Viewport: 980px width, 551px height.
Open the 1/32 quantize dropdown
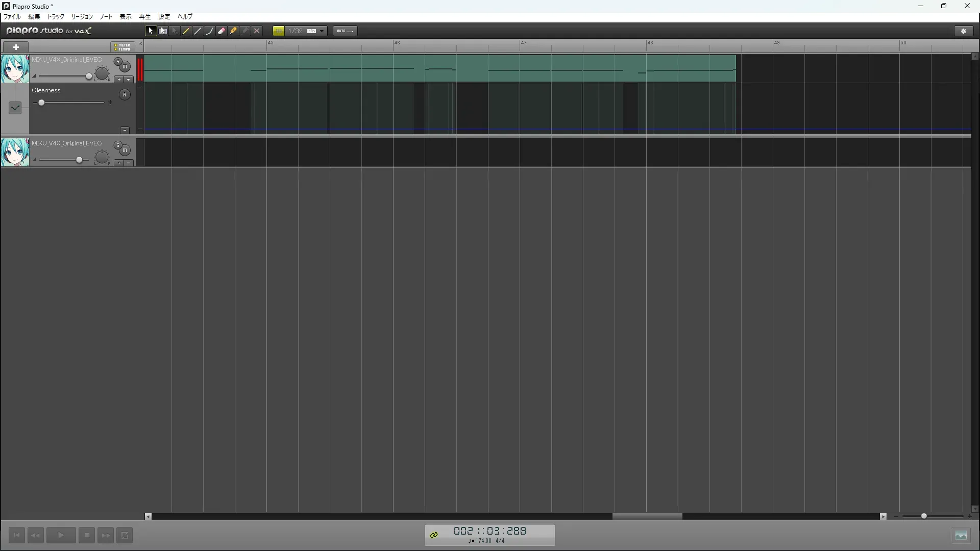click(x=322, y=31)
